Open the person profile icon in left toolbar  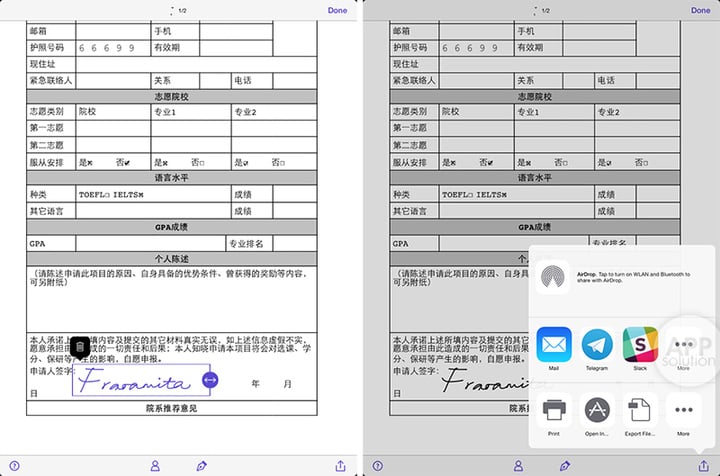tap(155, 465)
